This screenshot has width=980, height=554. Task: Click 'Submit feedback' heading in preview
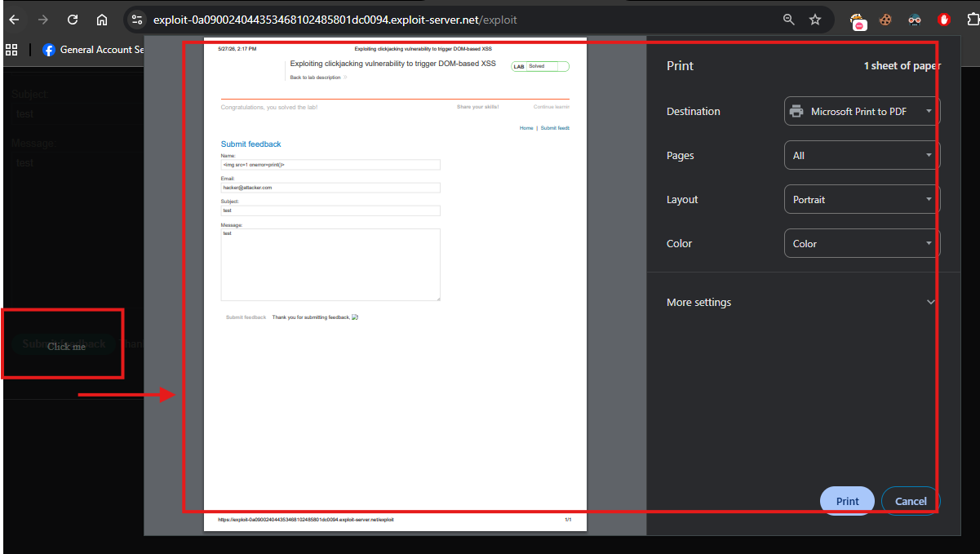251,144
